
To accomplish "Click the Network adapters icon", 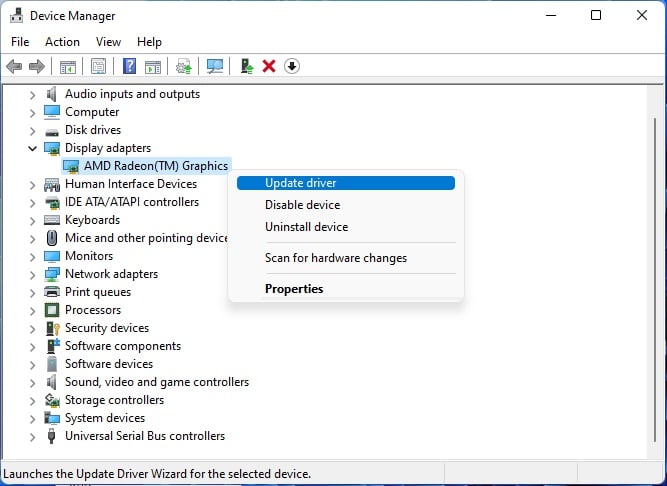I will (x=52, y=274).
